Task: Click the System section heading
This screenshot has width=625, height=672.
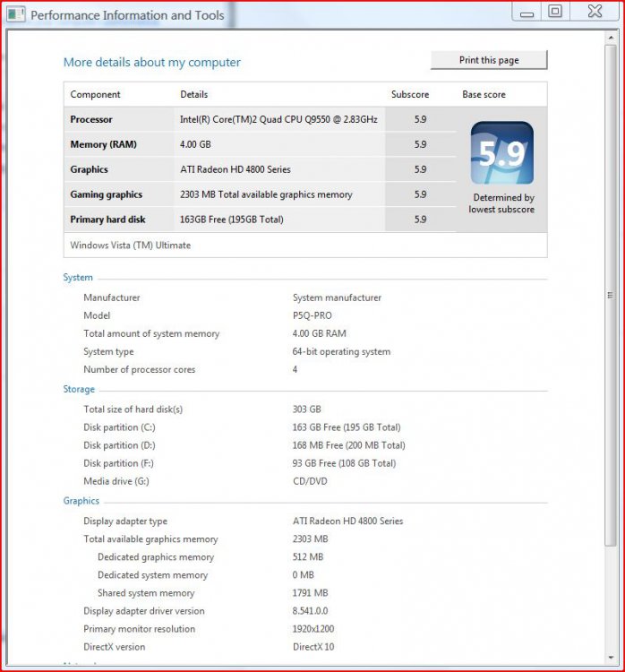Action: [x=78, y=277]
